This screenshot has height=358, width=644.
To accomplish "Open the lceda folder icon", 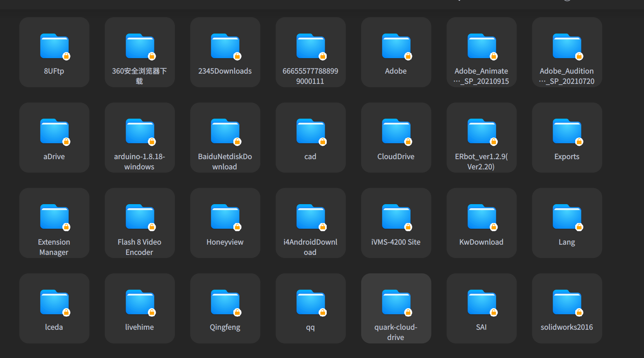I will point(54,303).
